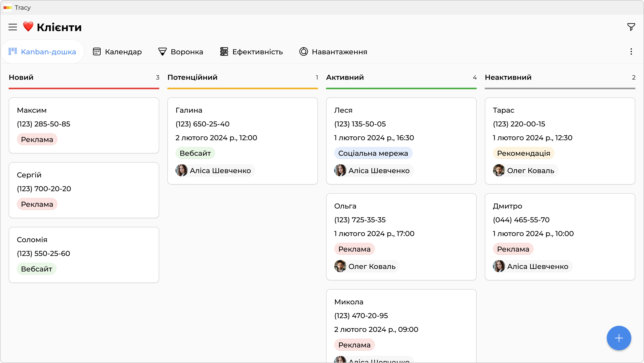Click the Вебсайт tag on Соломія's card
This screenshot has width=644, height=363.
[36, 269]
